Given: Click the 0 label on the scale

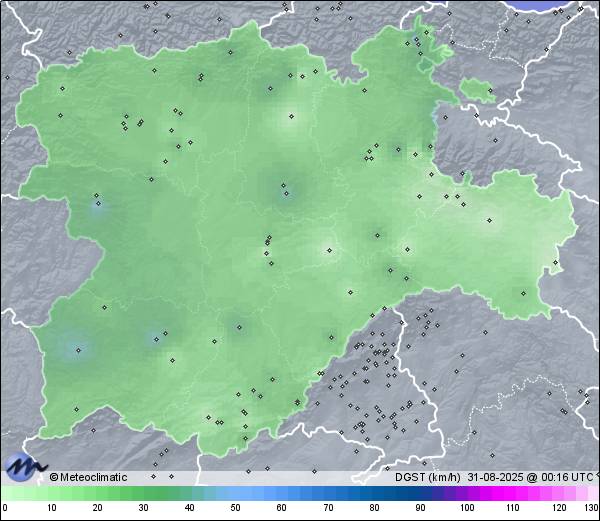Looking at the screenshot, I should [x=5, y=508].
